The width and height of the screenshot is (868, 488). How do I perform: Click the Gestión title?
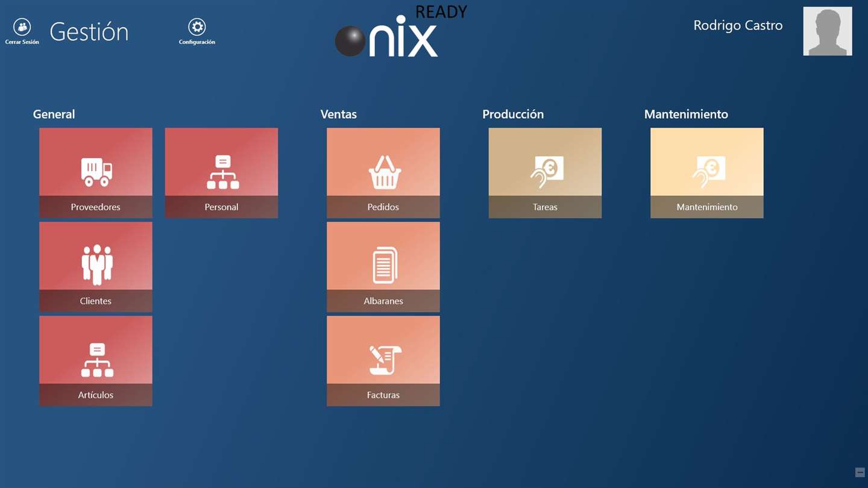pos(89,31)
